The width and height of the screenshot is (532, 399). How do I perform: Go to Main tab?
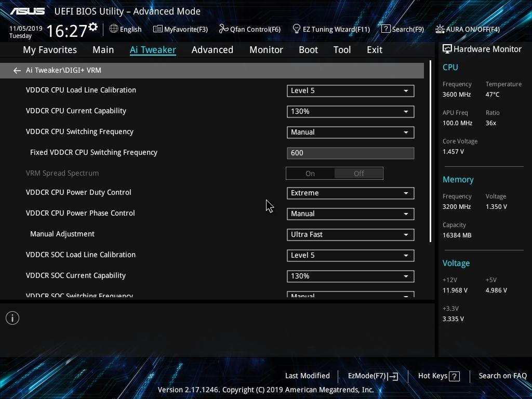(x=103, y=50)
